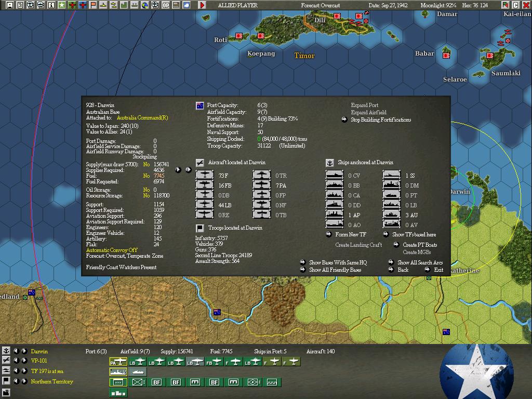
Task: Click the white star toolbar icon
Action: 61,5
